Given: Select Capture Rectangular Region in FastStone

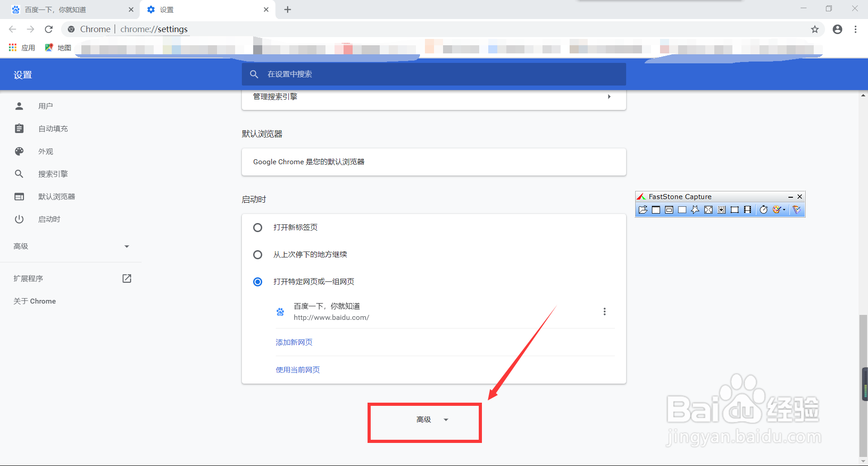Looking at the screenshot, I should click(682, 209).
